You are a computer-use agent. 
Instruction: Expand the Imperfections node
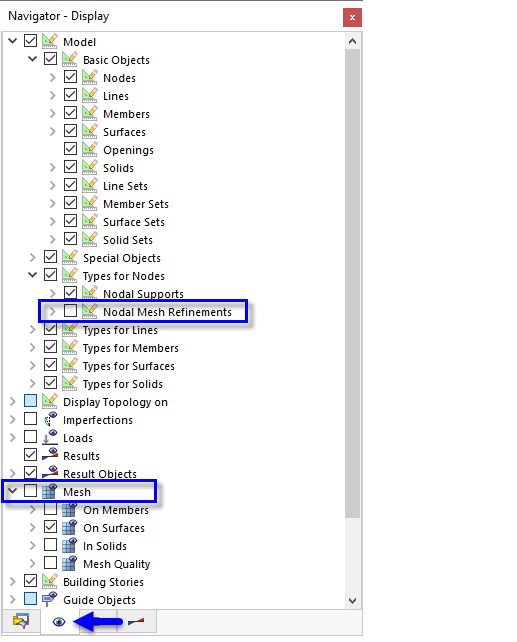[x=13, y=419]
